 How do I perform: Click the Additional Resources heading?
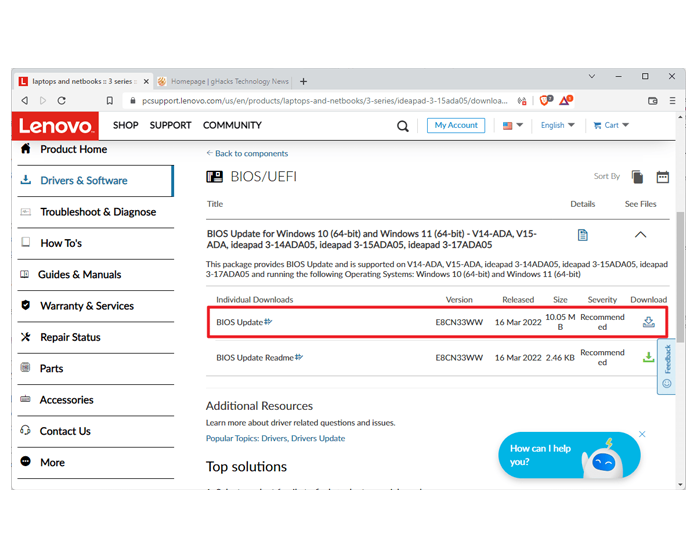pos(259,406)
